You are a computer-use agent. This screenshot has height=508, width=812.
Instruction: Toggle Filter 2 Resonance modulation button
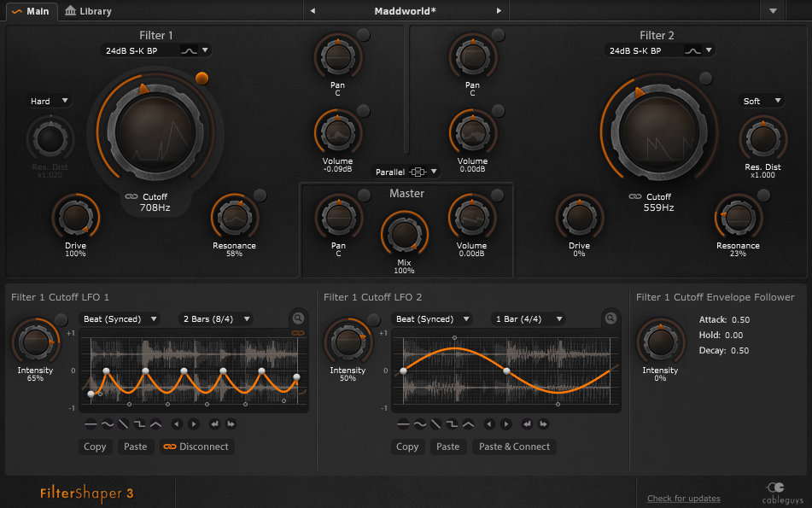click(764, 196)
